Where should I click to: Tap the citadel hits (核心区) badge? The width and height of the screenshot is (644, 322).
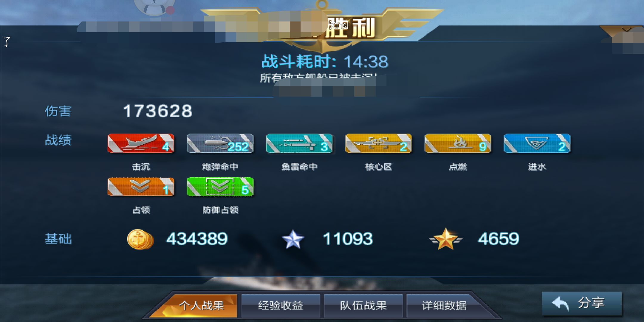(x=379, y=143)
